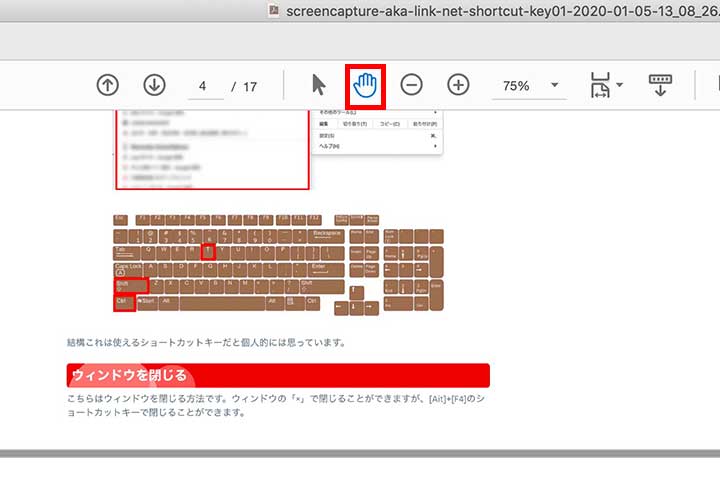Screen dimensions: 720x480
Task: Click the highlighted Shift key on keyboard image
Action: point(131,286)
